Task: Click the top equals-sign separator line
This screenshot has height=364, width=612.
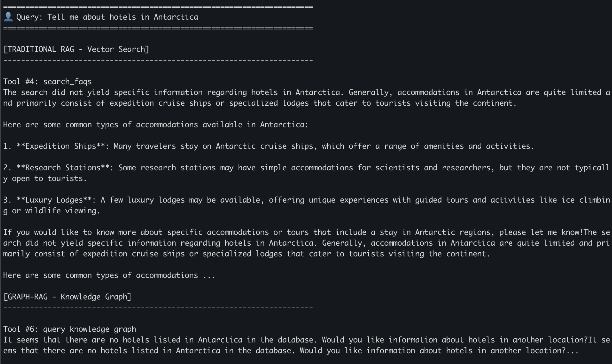Action: pyautogui.click(x=158, y=7)
